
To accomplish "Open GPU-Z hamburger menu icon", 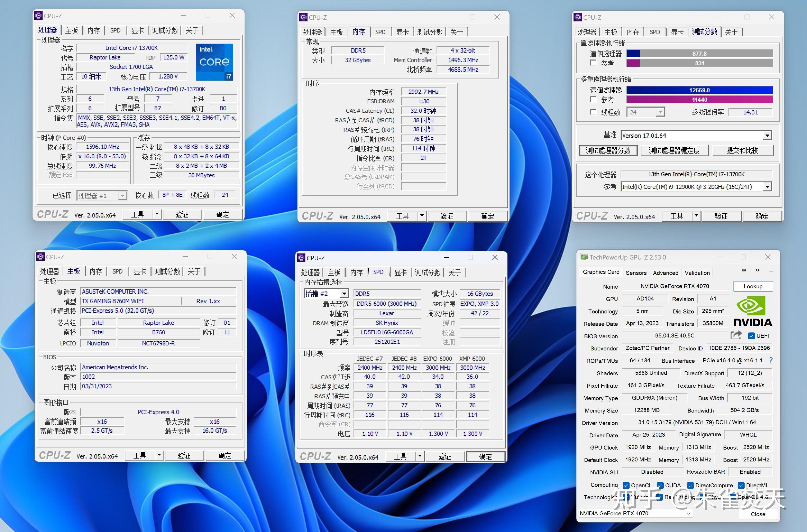I will click(771, 270).
